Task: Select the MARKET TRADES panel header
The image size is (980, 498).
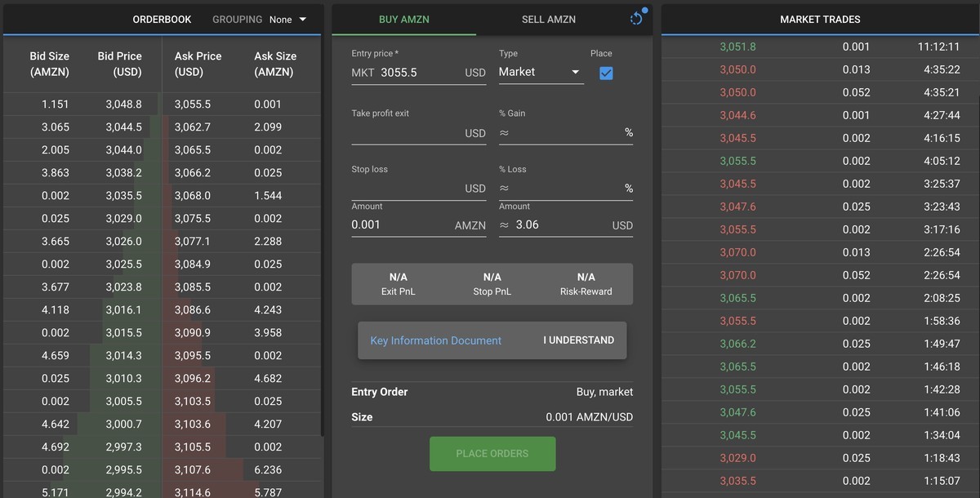Action: coord(820,19)
